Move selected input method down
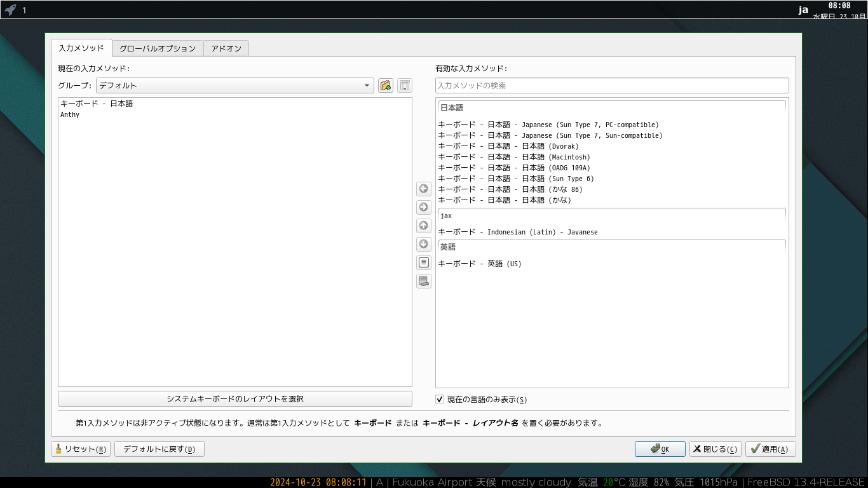The width and height of the screenshot is (868, 488). (424, 244)
